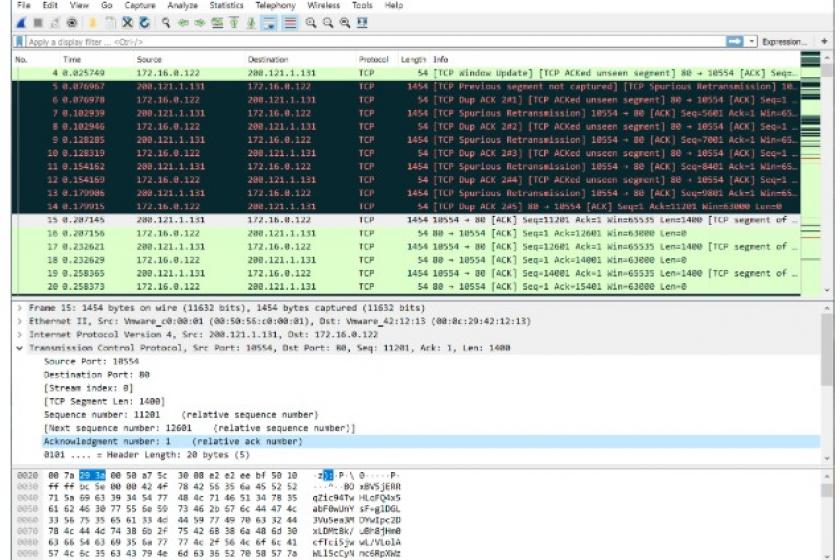The image size is (840, 560).
Task: Open the Go menu
Action: [107, 5]
